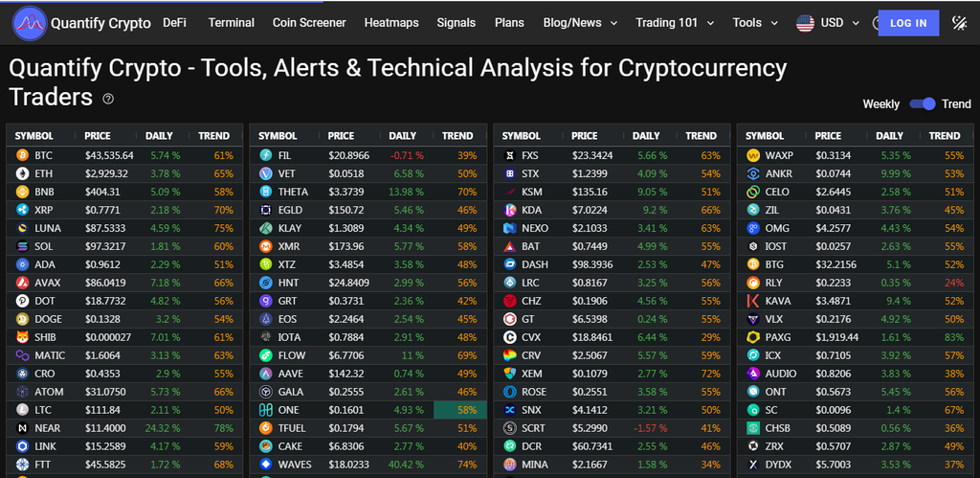Expand the Blog/News dropdown menu
The height and width of the screenshot is (478, 980).
(x=581, y=23)
